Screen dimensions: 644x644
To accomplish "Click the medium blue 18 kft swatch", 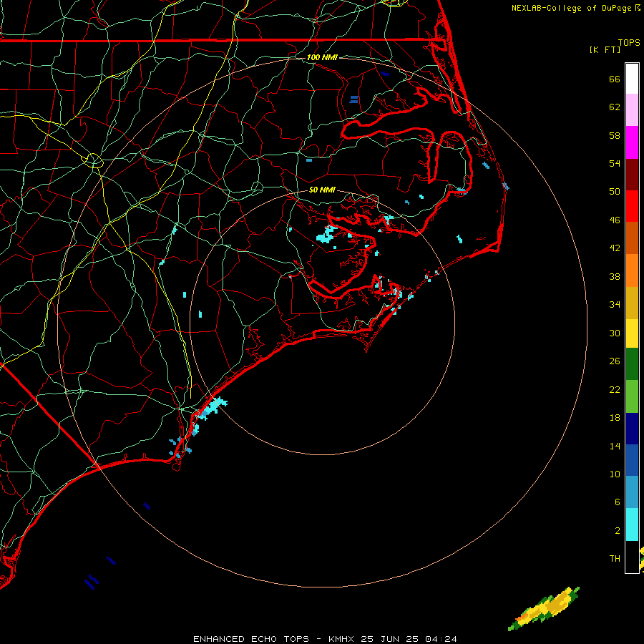I will (x=632, y=460).
